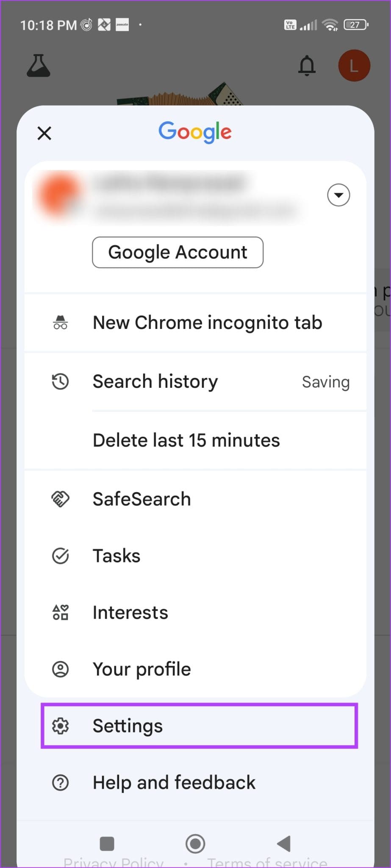This screenshot has height=868, width=391.
Task: Choose Search history from the menu
Action: 155,381
